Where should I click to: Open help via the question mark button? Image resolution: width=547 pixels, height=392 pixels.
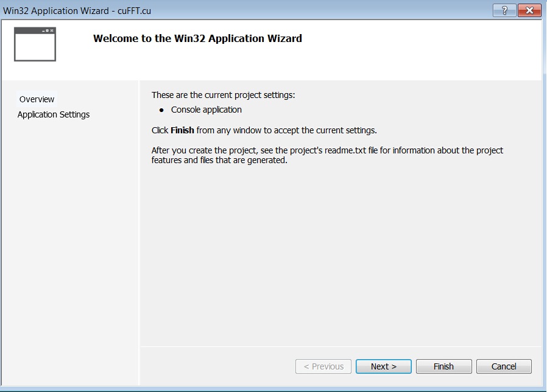(504, 10)
